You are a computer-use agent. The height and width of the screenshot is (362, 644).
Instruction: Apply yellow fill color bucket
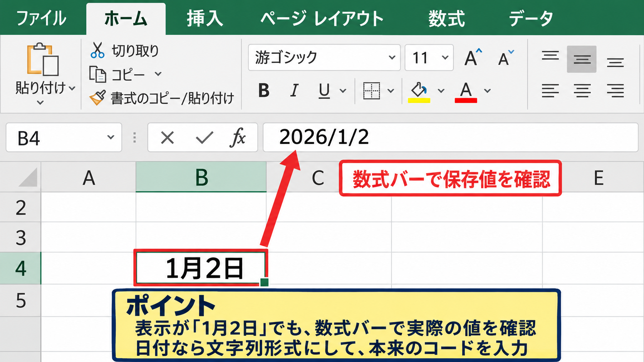(419, 92)
